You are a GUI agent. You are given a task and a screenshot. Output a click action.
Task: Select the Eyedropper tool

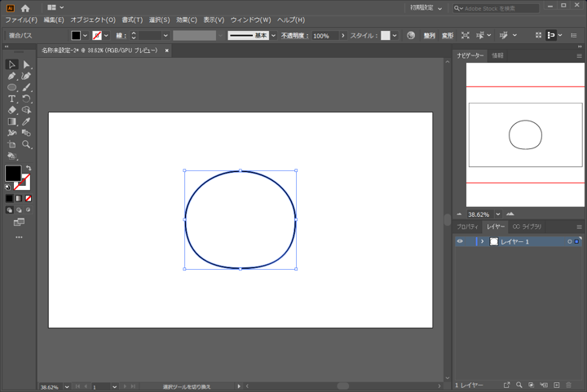tap(26, 121)
